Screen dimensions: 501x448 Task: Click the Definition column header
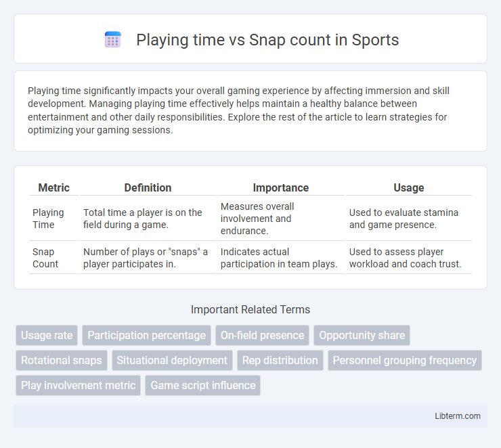(148, 187)
